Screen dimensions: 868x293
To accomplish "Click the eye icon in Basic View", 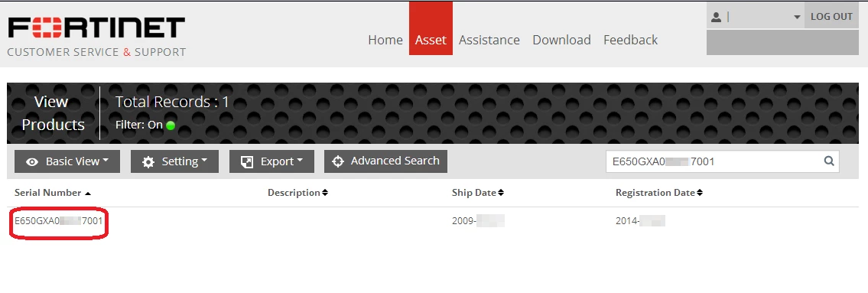I will (x=32, y=161).
